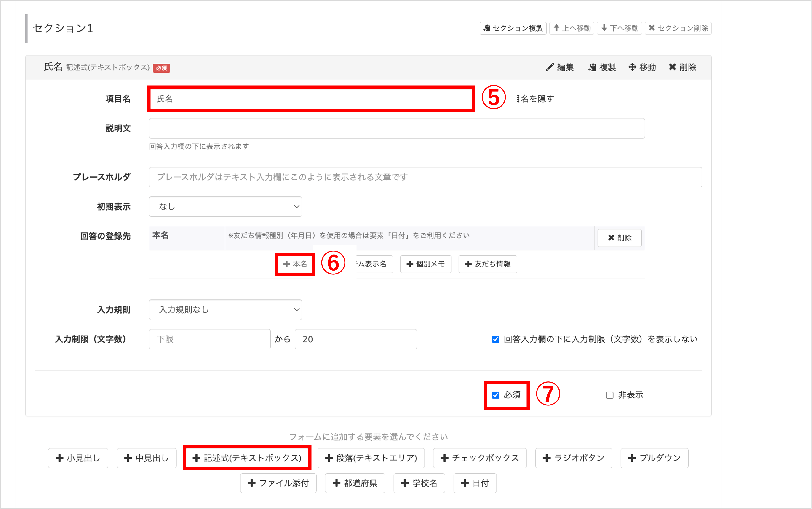Add the 個別メモ registration target

coord(425,264)
